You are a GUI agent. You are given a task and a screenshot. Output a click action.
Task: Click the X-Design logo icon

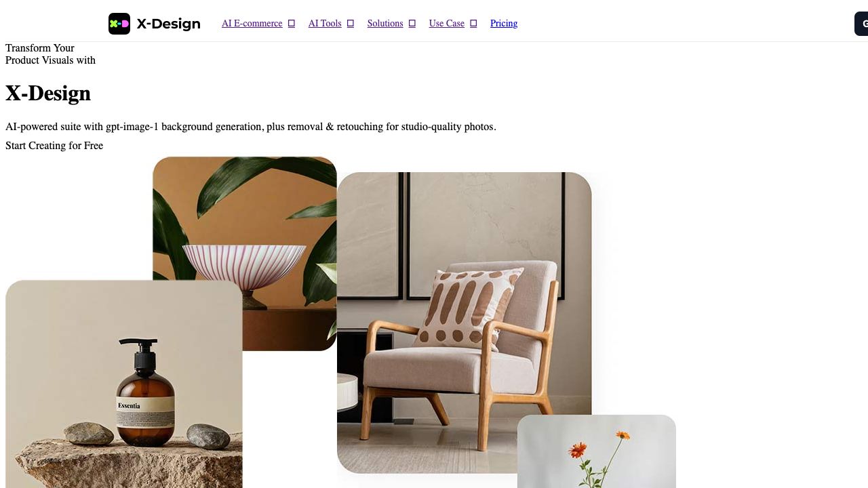[x=119, y=24]
